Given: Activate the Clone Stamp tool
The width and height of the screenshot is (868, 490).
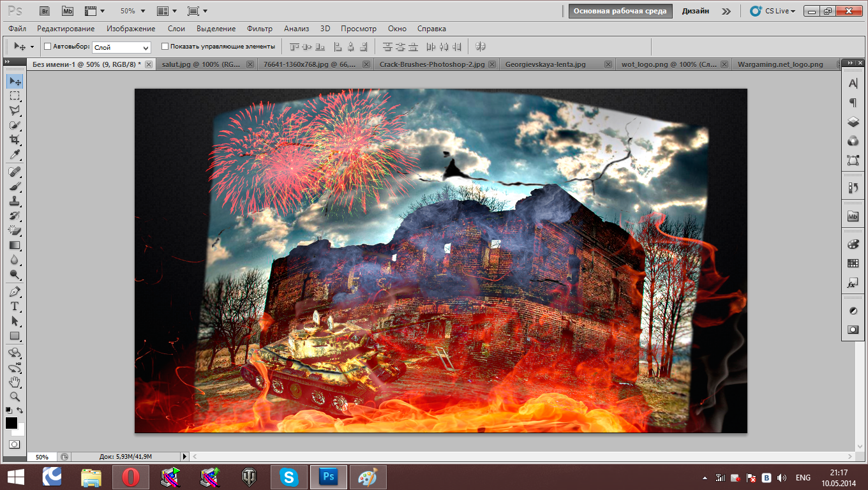Looking at the screenshot, I should (x=15, y=201).
